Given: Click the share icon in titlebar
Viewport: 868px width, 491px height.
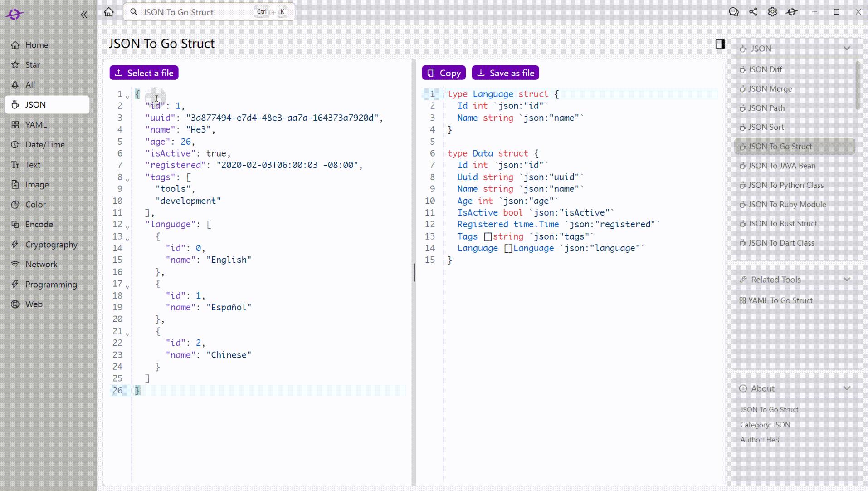Looking at the screenshot, I should (753, 12).
